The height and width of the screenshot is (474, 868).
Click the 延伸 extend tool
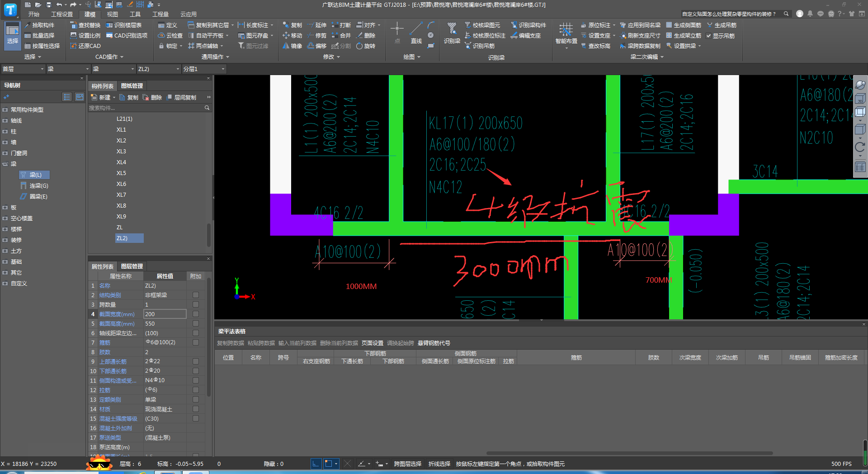tap(316, 25)
